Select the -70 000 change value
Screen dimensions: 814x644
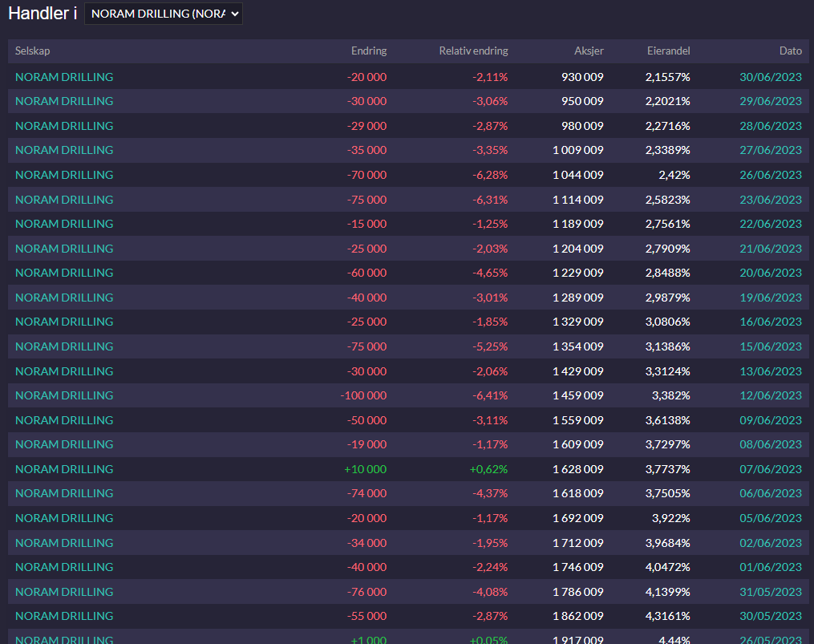coord(367,175)
